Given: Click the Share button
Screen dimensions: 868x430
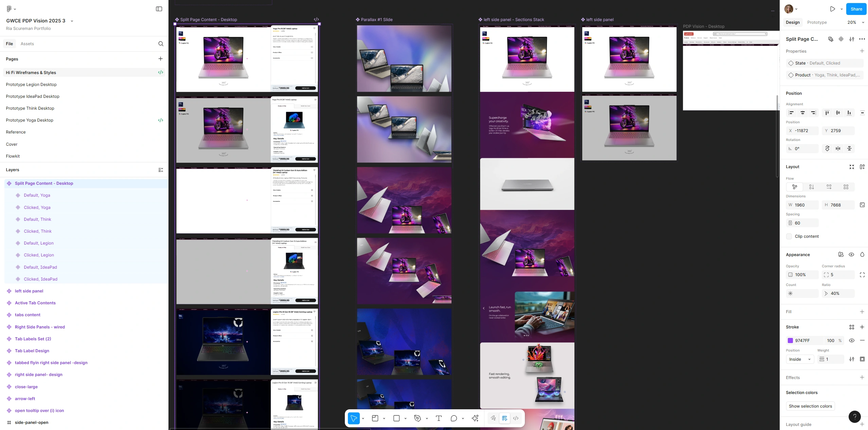Looking at the screenshot, I should [x=856, y=9].
